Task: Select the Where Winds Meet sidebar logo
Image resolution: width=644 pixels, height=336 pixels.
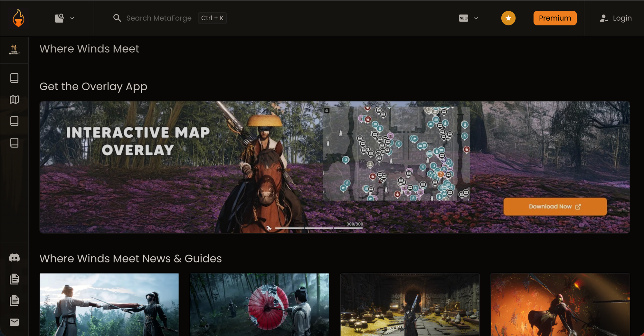Action: point(14,50)
